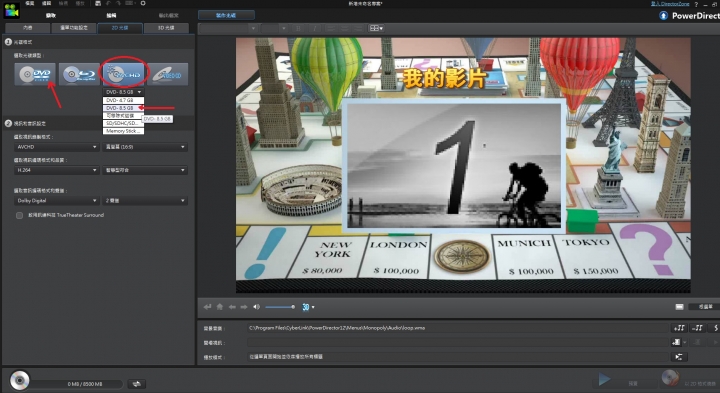720x393 pixels.
Task: Adjust the preview volume slider
Action: pyautogui.click(x=280, y=307)
